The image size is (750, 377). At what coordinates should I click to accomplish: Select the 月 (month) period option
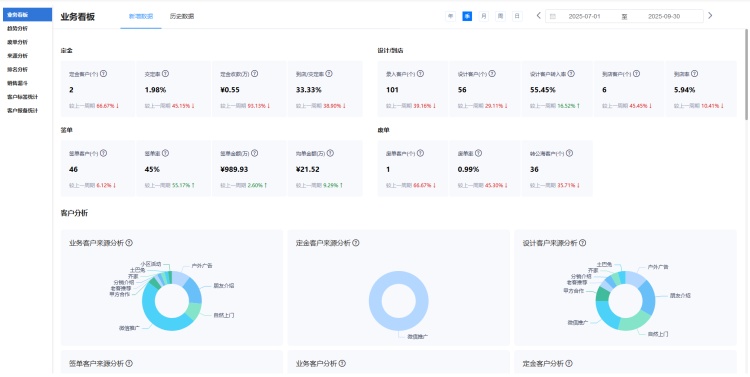point(484,16)
